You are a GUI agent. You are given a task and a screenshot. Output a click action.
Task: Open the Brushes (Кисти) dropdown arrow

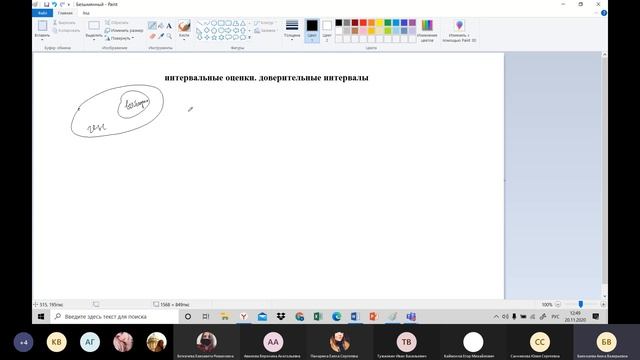[x=184, y=40]
